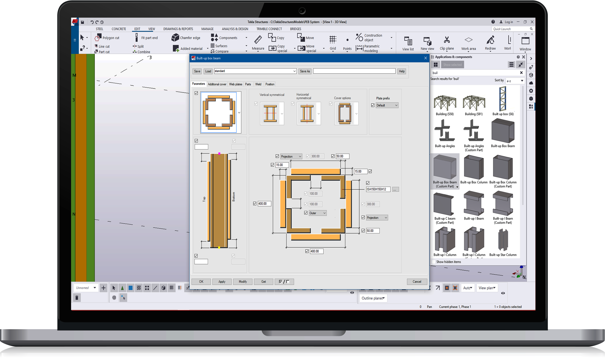Image resolution: width=605 pixels, height=364 pixels.
Task: Open the lower right Projection dropdown
Action: click(x=377, y=218)
